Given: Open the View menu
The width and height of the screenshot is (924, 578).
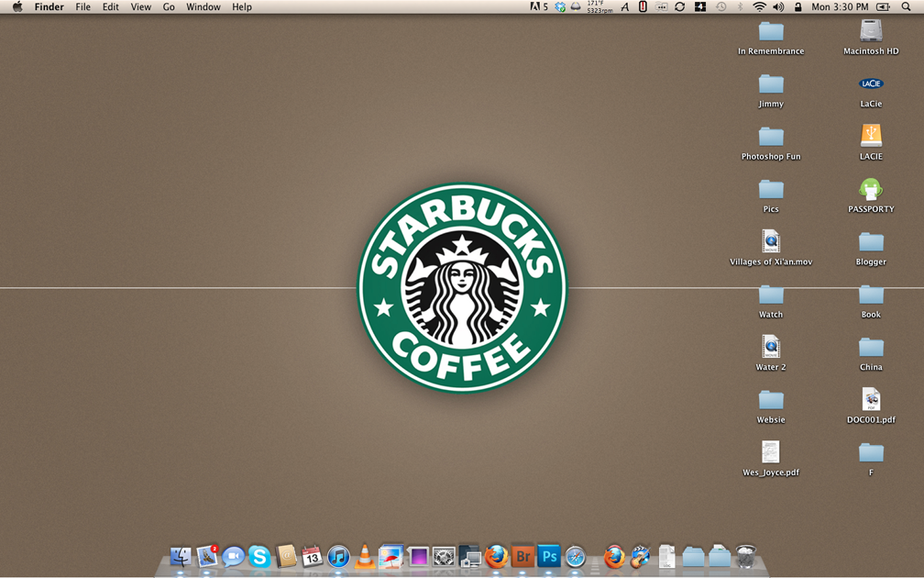Looking at the screenshot, I should click(141, 7).
